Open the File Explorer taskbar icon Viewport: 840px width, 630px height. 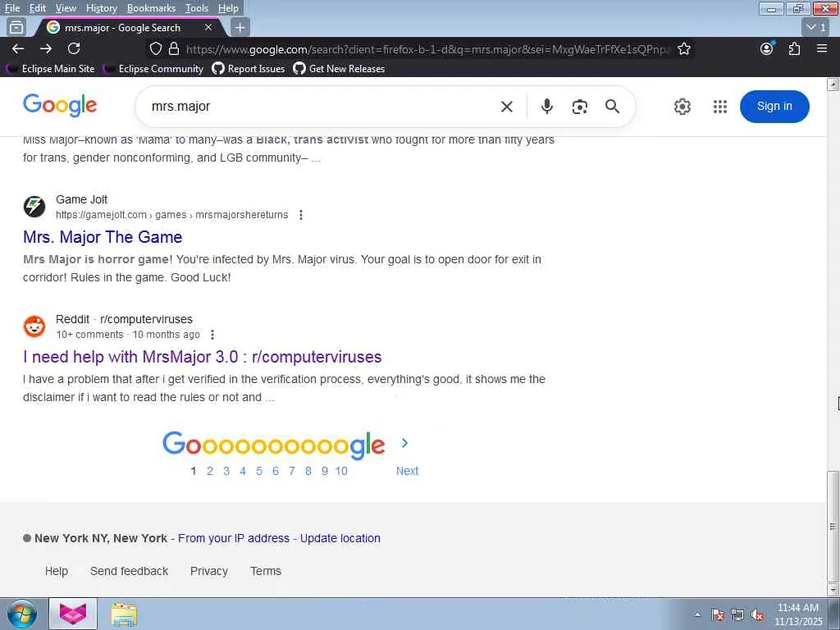click(124, 614)
